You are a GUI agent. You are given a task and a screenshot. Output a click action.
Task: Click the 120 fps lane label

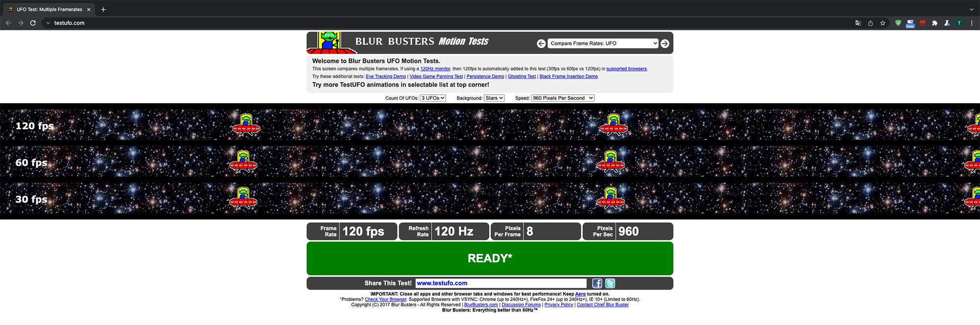[x=35, y=126]
